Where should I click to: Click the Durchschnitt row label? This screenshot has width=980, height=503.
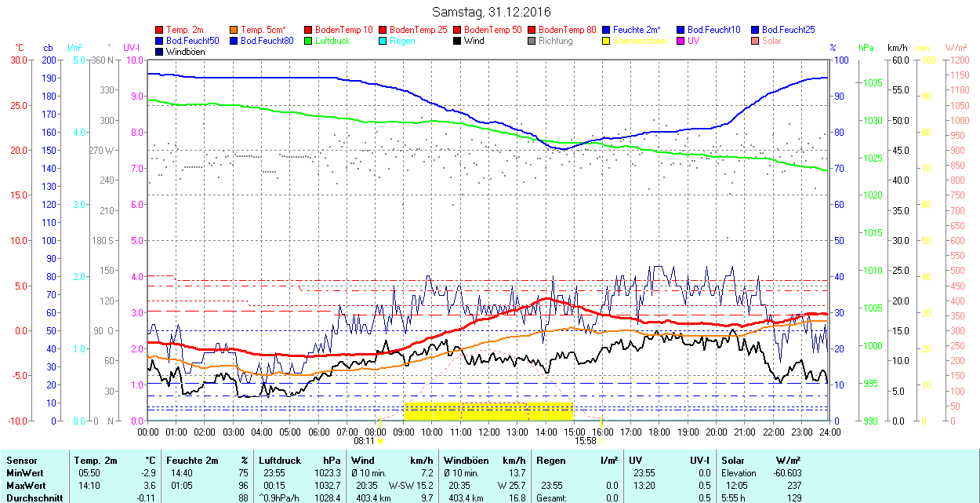point(31,498)
